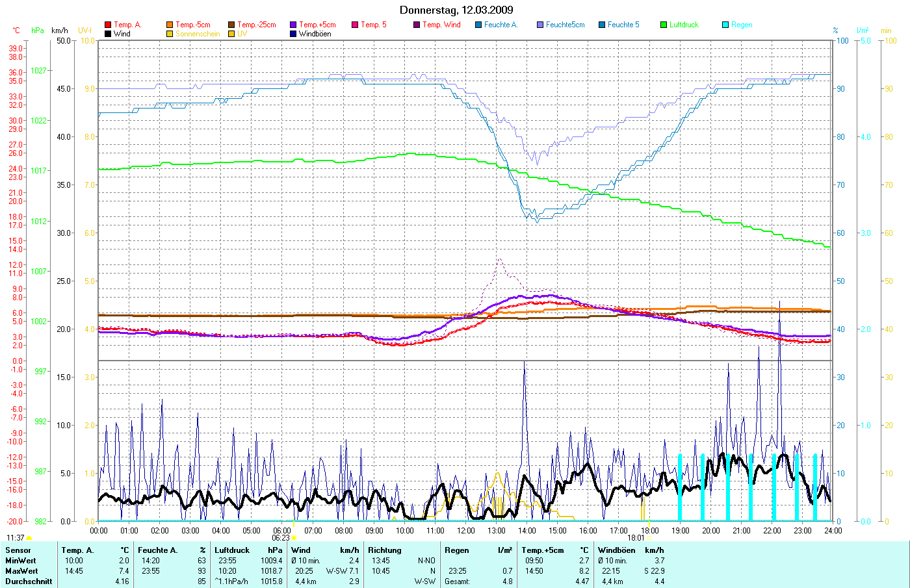
Task: Click the chart title Donnerstag, 12.03.2009
Action: (456, 10)
